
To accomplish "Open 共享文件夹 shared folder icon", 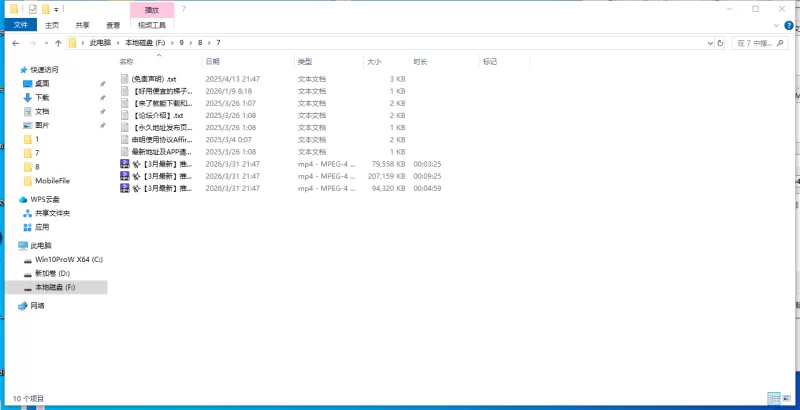I will pos(28,213).
